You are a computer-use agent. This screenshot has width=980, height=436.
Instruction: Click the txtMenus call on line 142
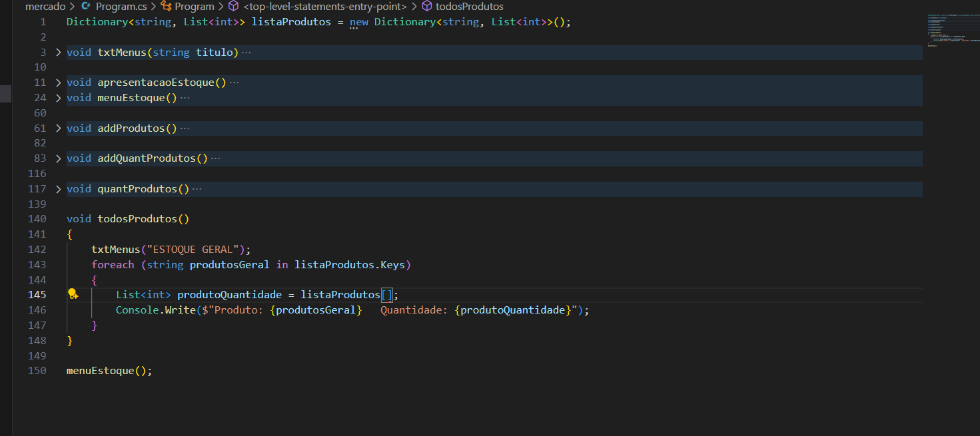coord(116,250)
